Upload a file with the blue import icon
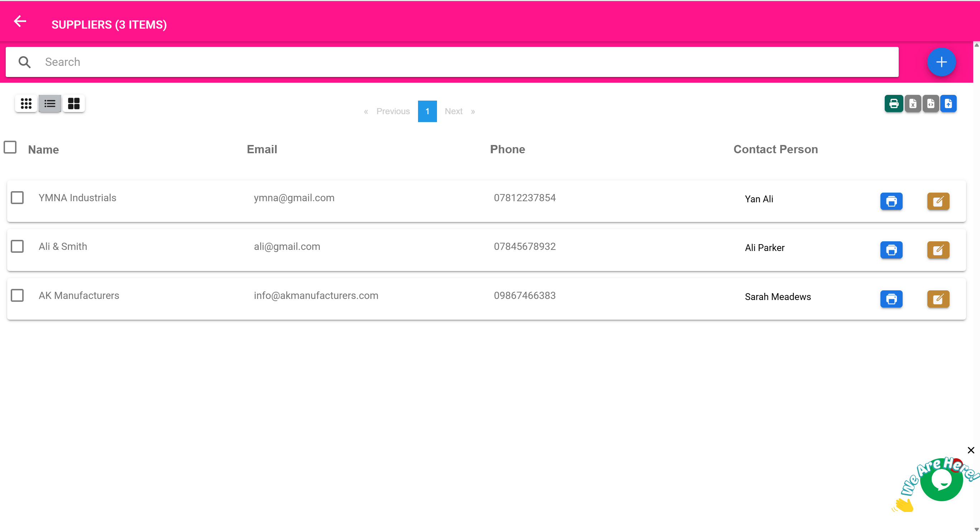The height and width of the screenshot is (532, 980). click(948, 103)
